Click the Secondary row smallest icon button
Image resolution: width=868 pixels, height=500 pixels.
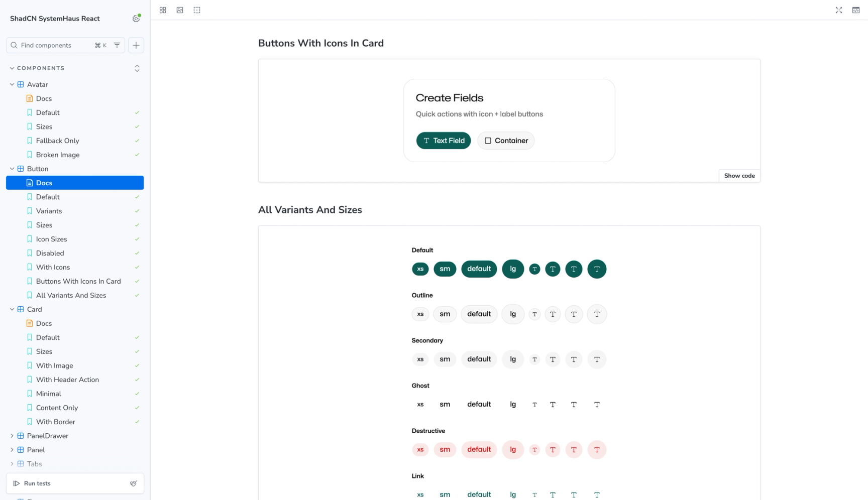(534, 359)
